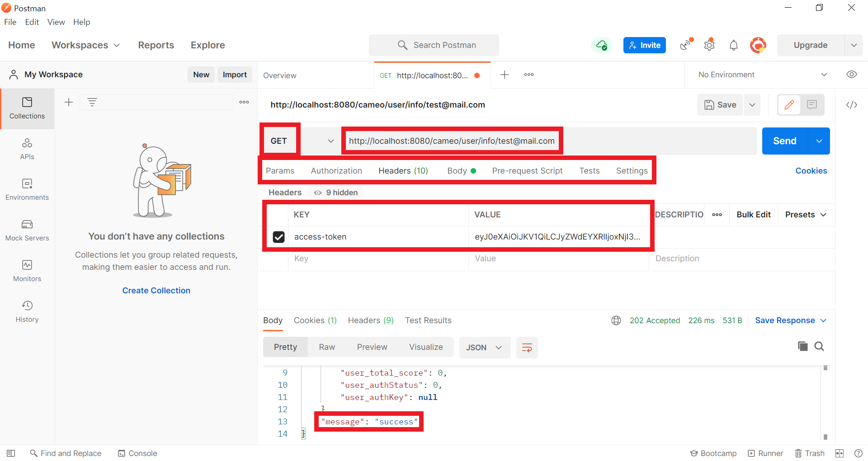This screenshot has width=868, height=461.
Task: Click the Create Collection link
Action: tap(156, 291)
